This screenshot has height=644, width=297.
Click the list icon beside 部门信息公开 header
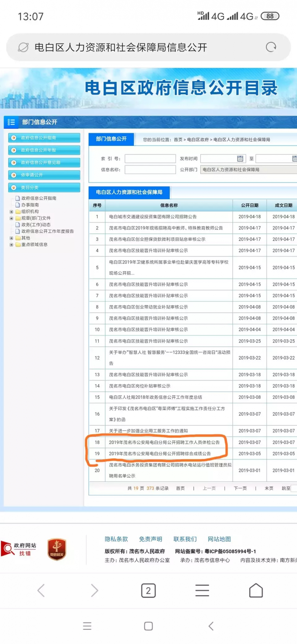pyautogui.click(x=11, y=122)
